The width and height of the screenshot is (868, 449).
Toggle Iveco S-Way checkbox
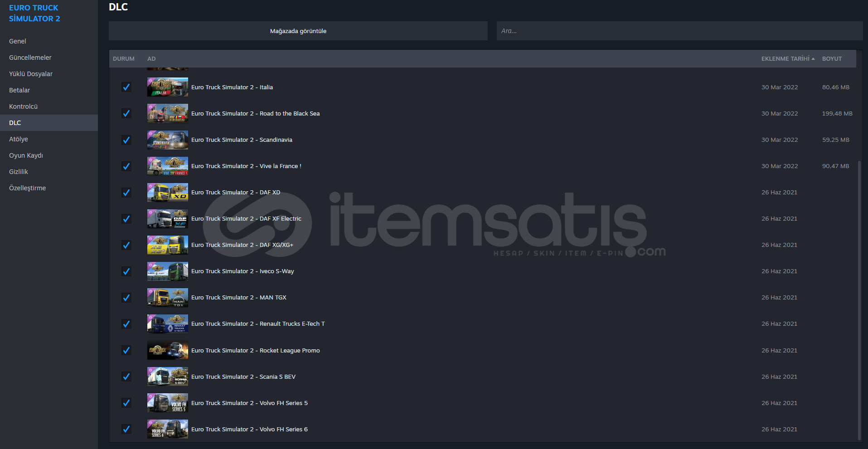(126, 271)
